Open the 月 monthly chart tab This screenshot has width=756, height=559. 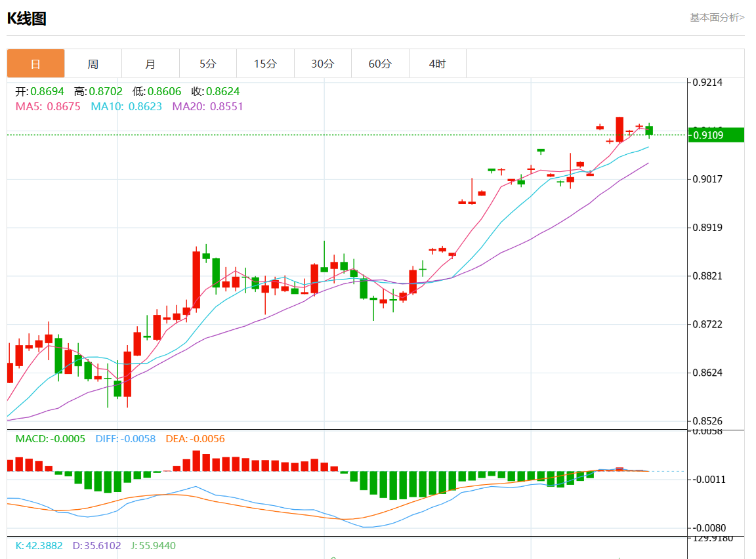pos(150,64)
